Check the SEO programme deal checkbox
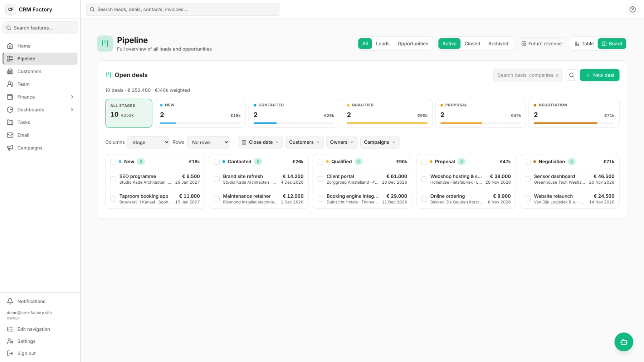 tap(113, 179)
